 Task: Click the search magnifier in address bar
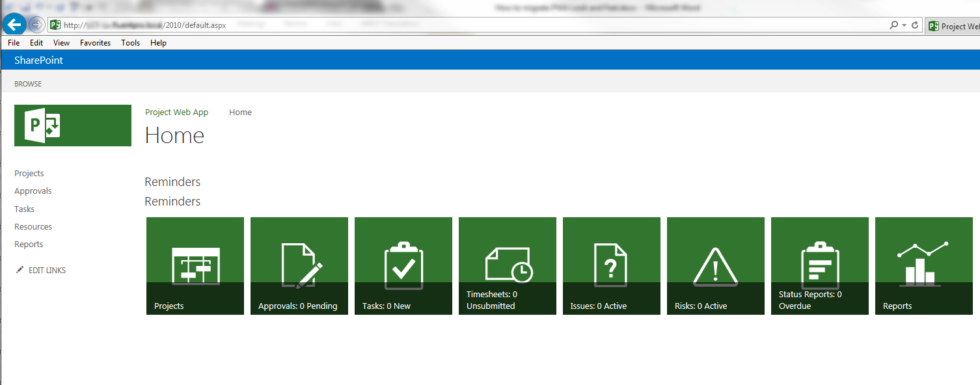[x=893, y=25]
